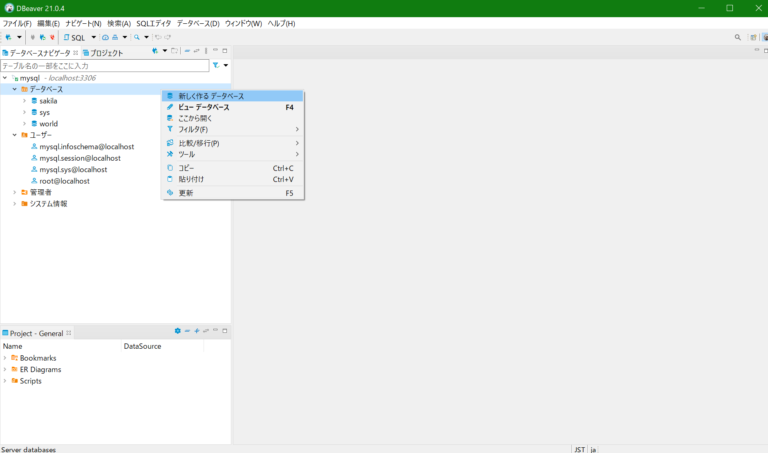
Task: Expand the world database node
Action: point(25,124)
